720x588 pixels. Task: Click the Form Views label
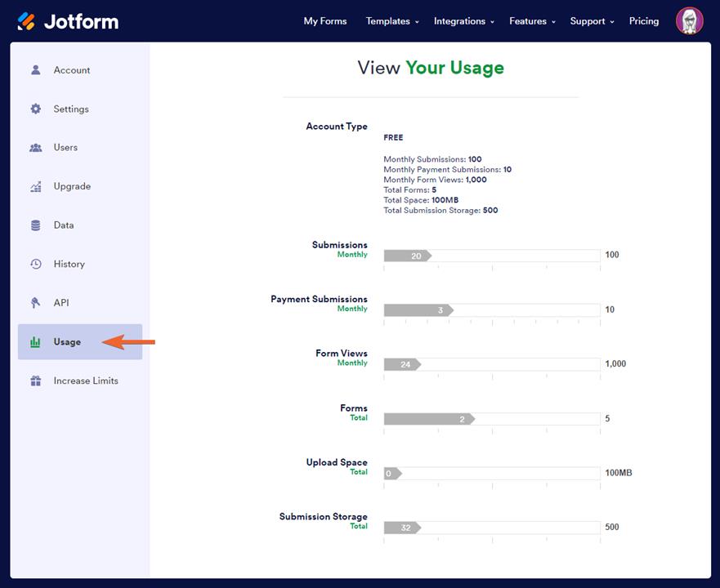(x=341, y=353)
